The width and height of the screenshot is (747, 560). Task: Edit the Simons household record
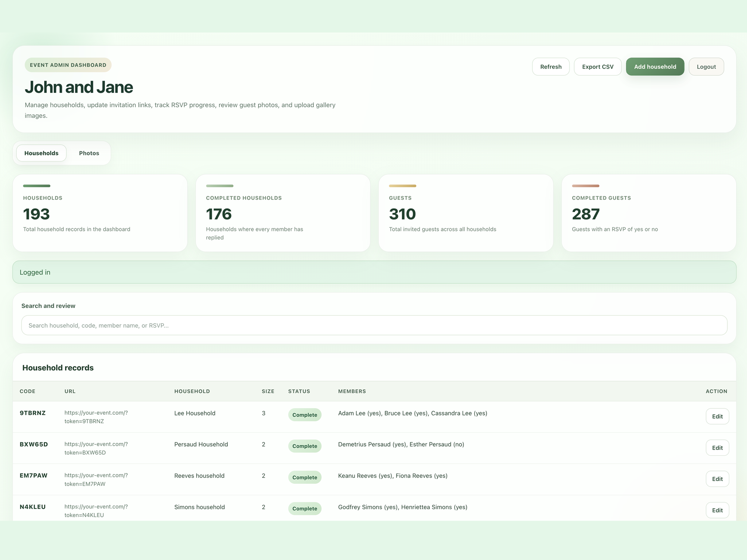click(x=717, y=510)
